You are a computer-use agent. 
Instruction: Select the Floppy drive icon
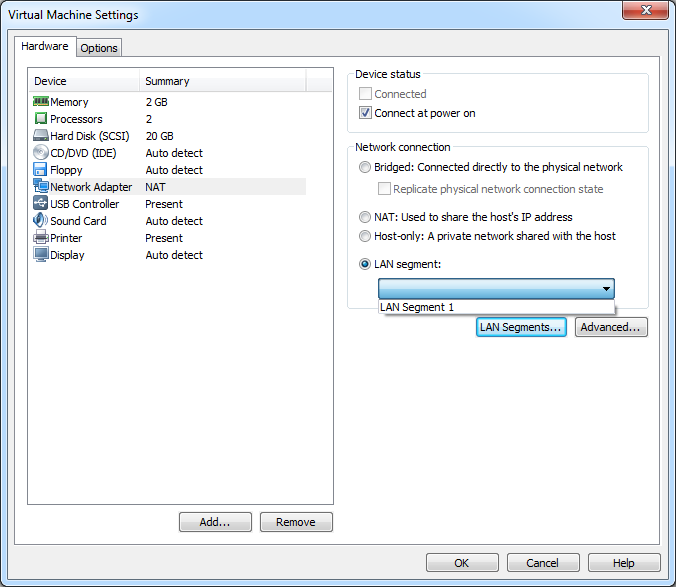click(41, 170)
